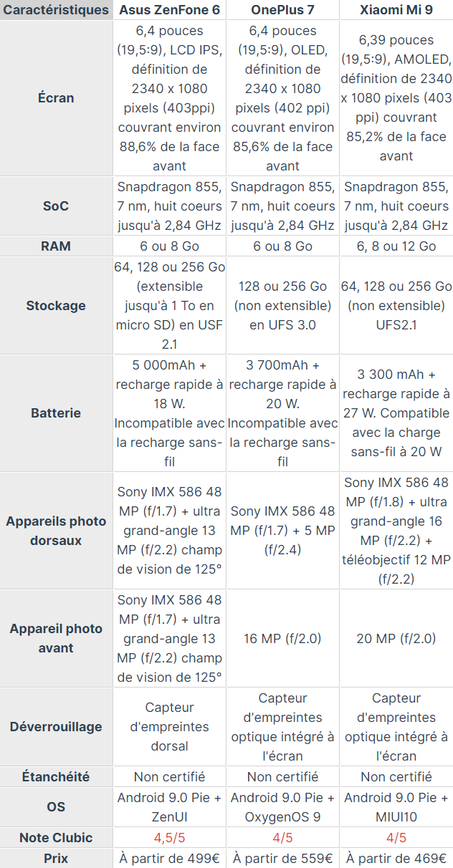Select the Écran row label
Viewport: 453px width, 868px height.
click(x=56, y=98)
